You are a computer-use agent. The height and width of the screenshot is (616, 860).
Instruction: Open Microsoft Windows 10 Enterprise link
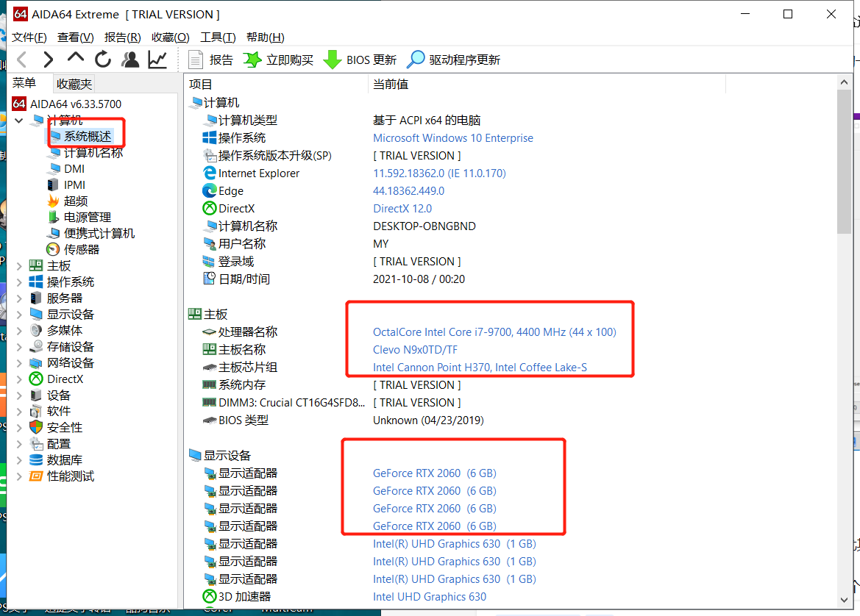[x=453, y=138]
